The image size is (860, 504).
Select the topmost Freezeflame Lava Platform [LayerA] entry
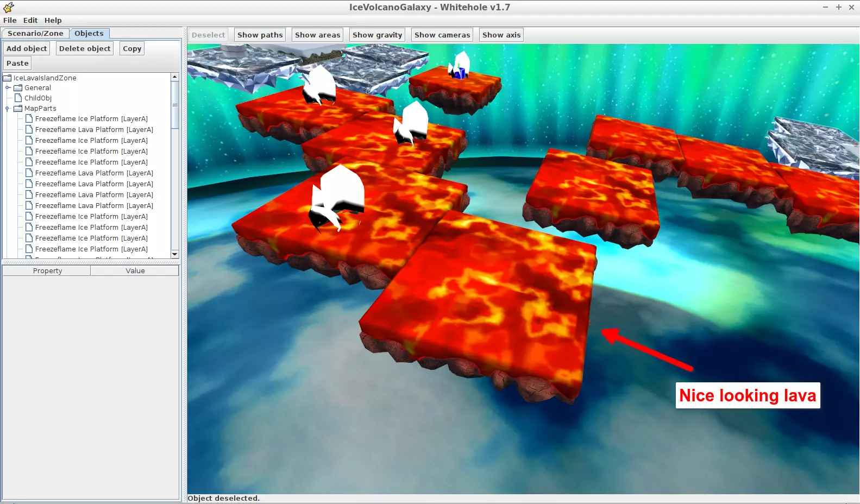[x=94, y=129]
